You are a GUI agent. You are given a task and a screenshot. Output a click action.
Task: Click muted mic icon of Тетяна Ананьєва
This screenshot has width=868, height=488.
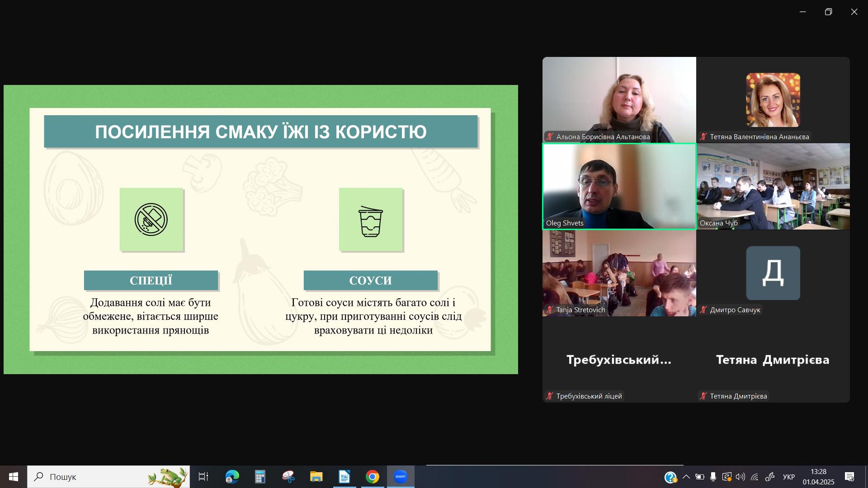click(x=703, y=136)
